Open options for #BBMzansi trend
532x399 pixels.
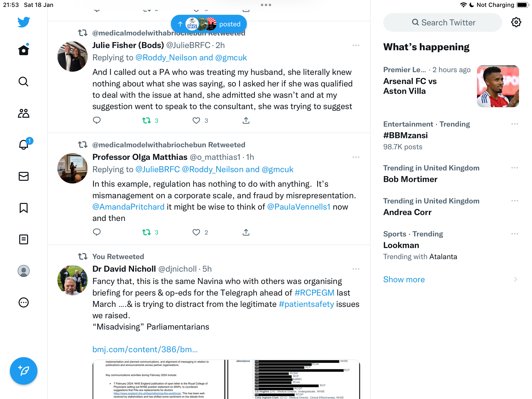(x=515, y=124)
